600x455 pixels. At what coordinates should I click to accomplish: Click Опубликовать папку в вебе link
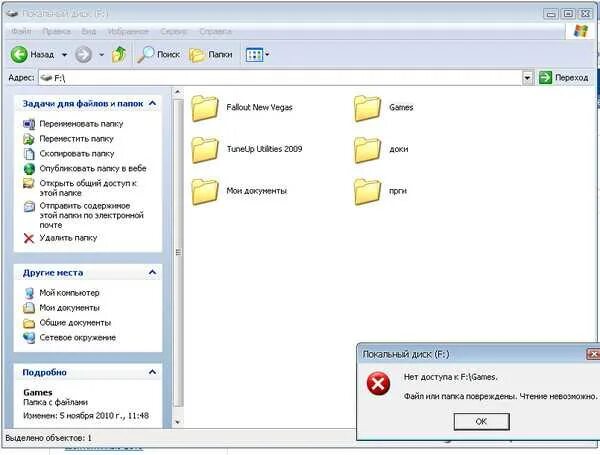(93, 168)
